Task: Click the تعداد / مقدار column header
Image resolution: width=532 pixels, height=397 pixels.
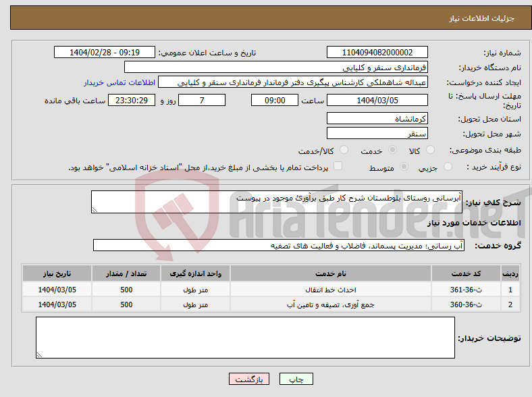Action: click(x=126, y=273)
